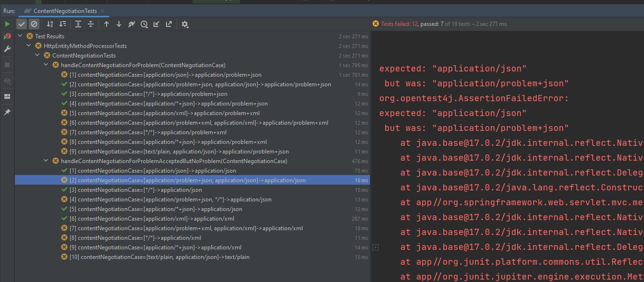Select case [9] [text/plain, application/json]->application/problem+json
The height and width of the screenshot is (282, 644).
(x=192, y=152)
